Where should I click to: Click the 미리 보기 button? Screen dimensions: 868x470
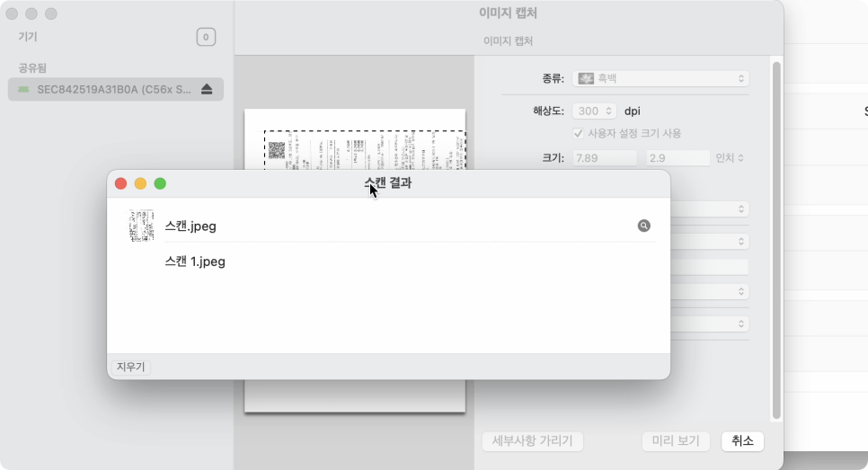[x=676, y=440]
